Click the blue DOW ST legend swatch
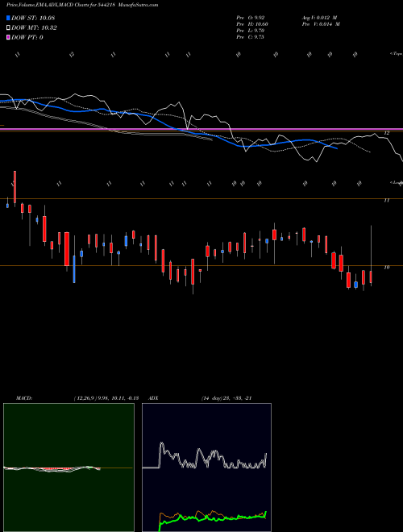403x532 pixels. click(x=8, y=18)
